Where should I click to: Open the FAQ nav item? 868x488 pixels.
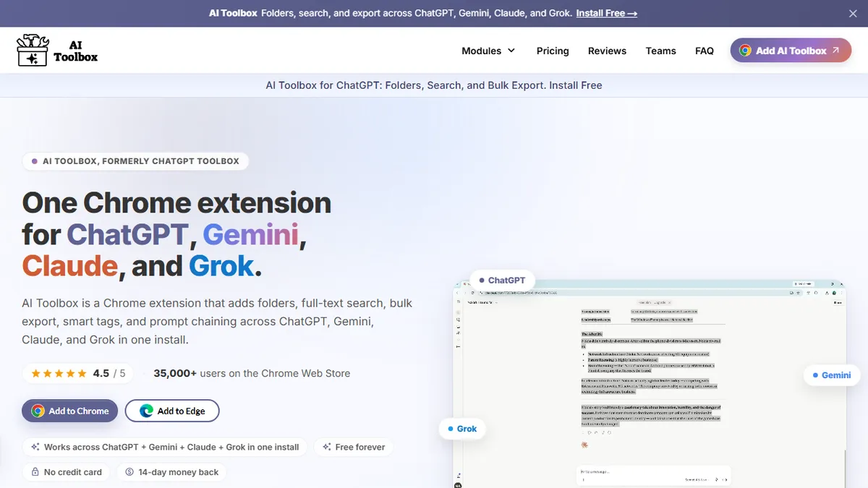pos(704,51)
